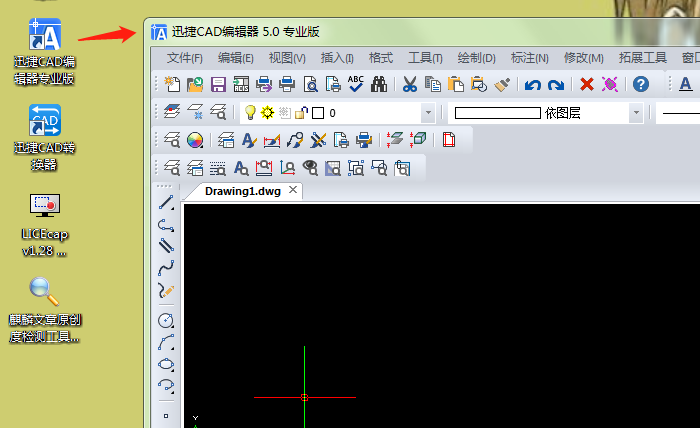This screenshot has height=428, width=700.
Task: Select 麒麟文章原创度检测工具 desktop shortcut
Action: [x=44, y=310]
